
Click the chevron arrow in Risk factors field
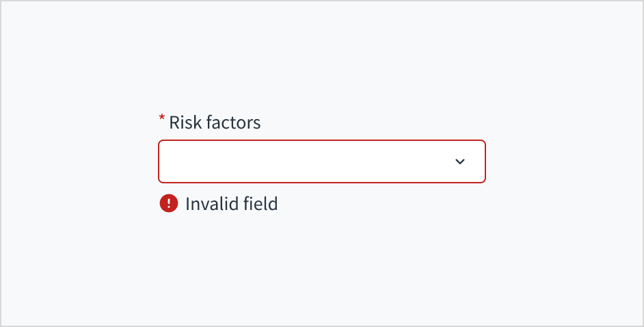pyautogui.click(x=460, y=161)
